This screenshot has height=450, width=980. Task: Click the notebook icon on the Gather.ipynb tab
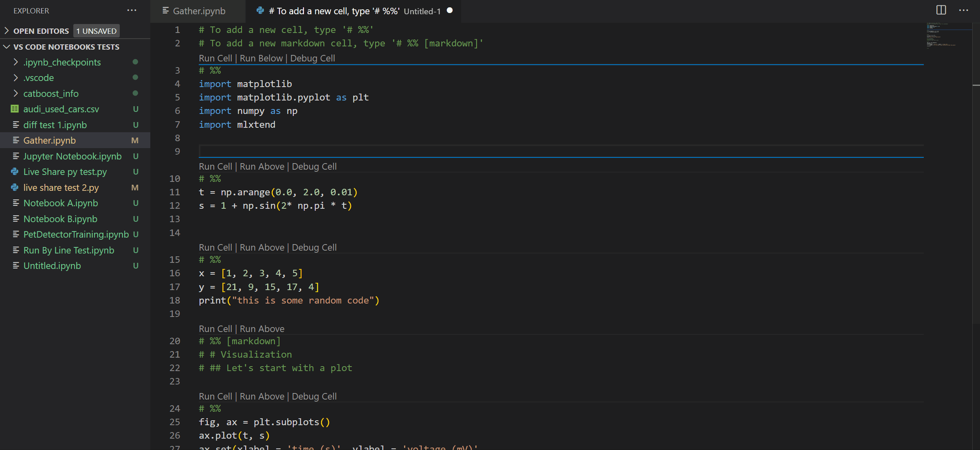point(165,11)
